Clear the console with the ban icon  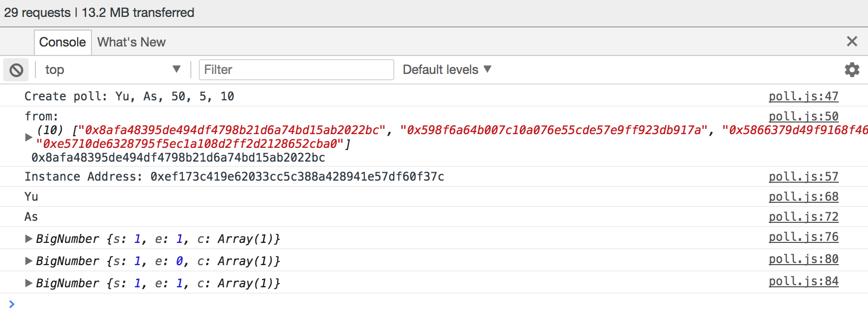click(16, 70)
